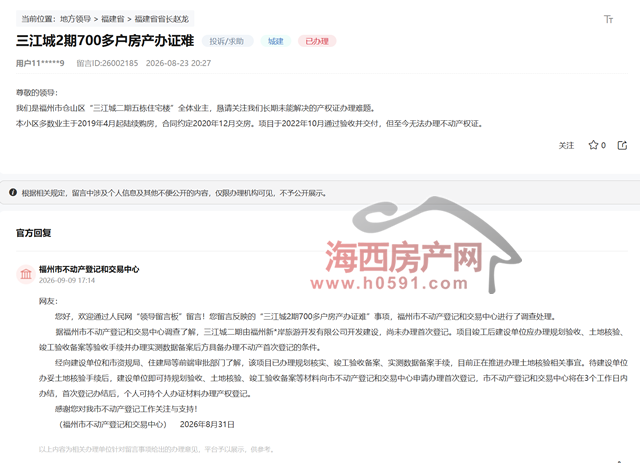The image size is (640, 463).
Task: Open 福建省省长赵龙 breadcrumb link
Action: 162,19
